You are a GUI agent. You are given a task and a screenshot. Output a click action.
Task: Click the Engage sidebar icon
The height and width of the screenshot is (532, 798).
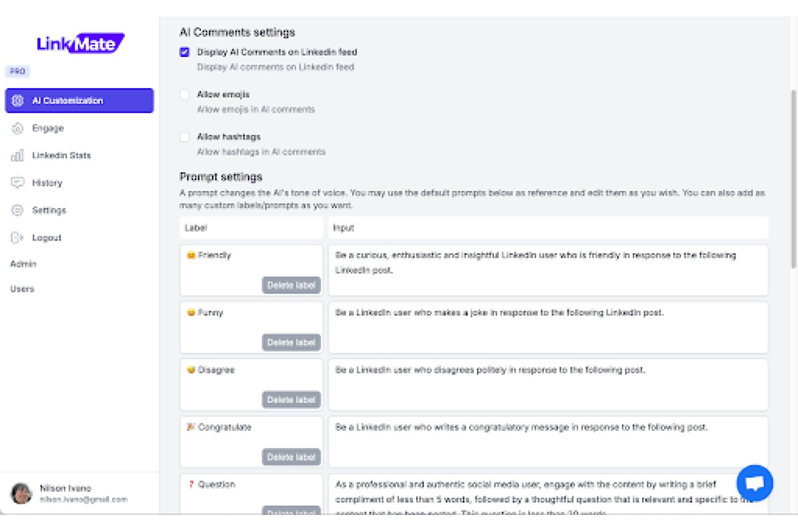pyautogui.click(x=18, y=128)
